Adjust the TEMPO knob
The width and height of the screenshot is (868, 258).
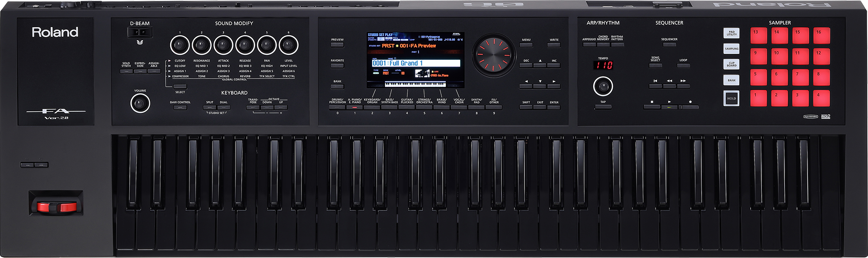tap(603, 86)
